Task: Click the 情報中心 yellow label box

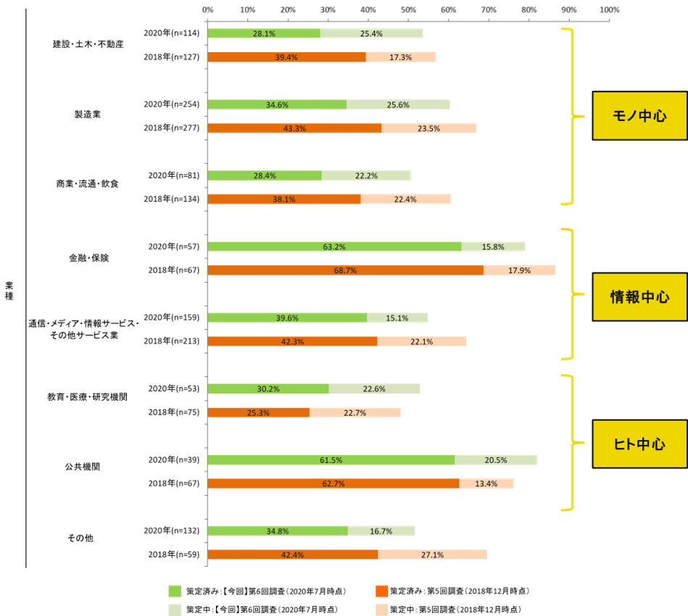Action: coord(639,297)
